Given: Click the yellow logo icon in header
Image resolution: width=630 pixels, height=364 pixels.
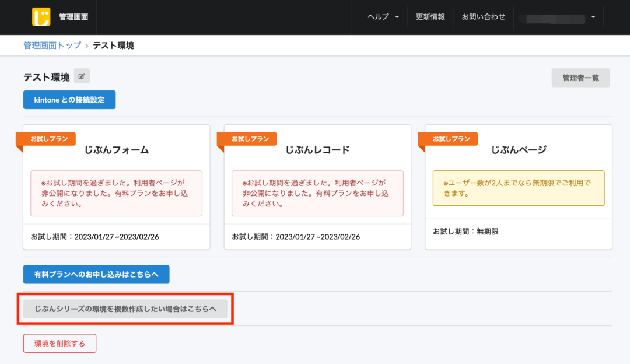Looking at the screenshot, I should point(41,17).
